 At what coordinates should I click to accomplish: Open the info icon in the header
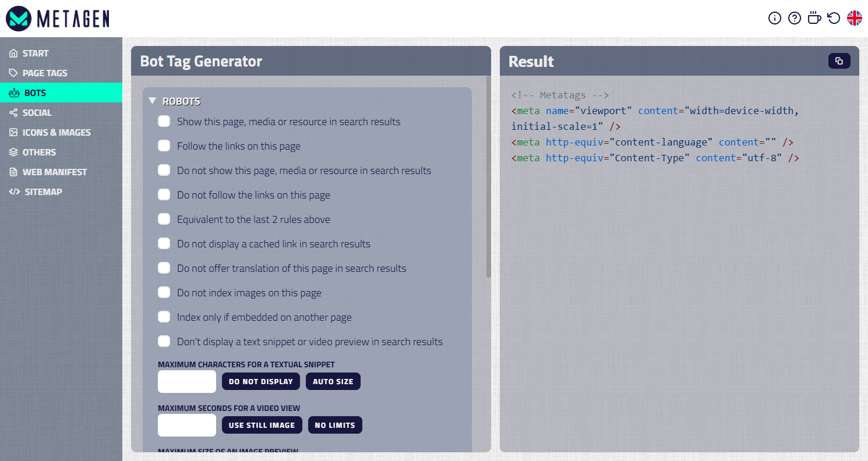[x=775, y=18]
